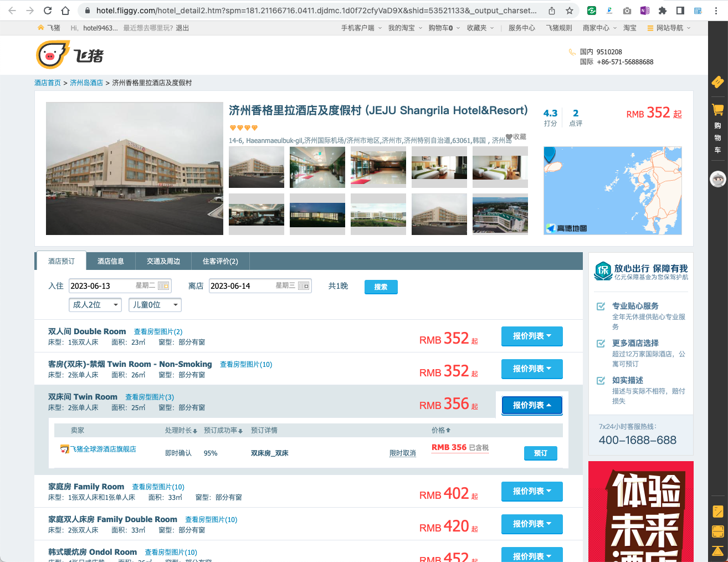728x562 pixels.
Task: Open the check-out date calendar icon
Action: 304,286
